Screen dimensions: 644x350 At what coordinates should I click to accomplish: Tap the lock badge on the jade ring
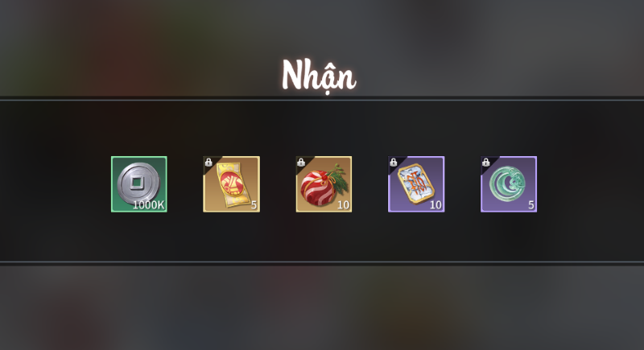(485, 162)
